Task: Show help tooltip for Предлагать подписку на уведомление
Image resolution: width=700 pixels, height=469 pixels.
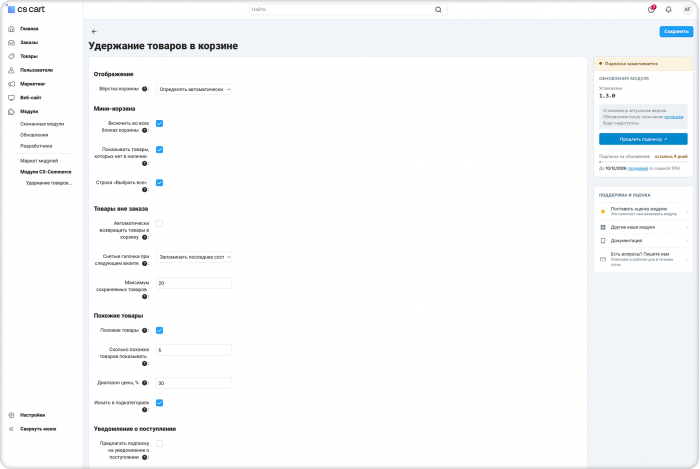Action: (x=145, y=457)
